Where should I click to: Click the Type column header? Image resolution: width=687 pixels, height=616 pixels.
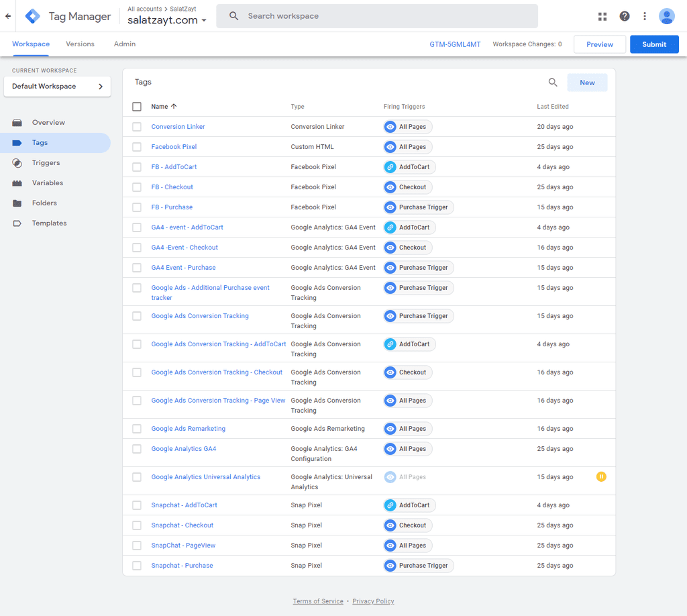(x=297, y=107)
